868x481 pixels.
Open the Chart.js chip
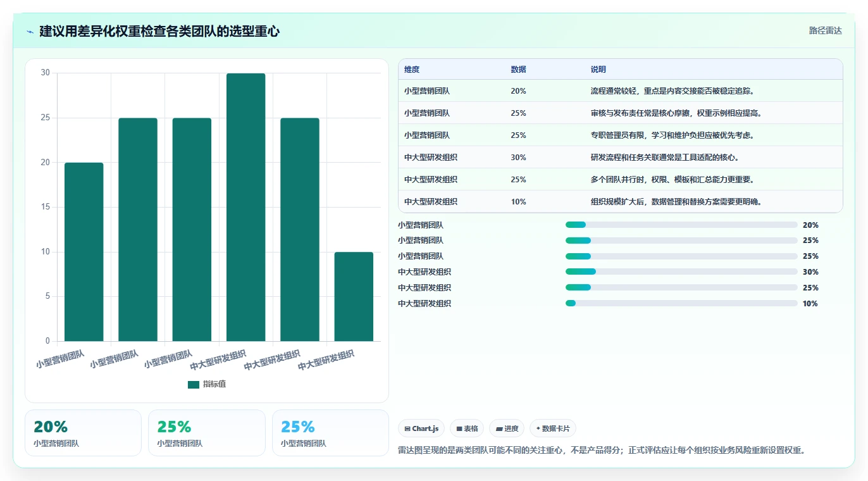[421, 428]
